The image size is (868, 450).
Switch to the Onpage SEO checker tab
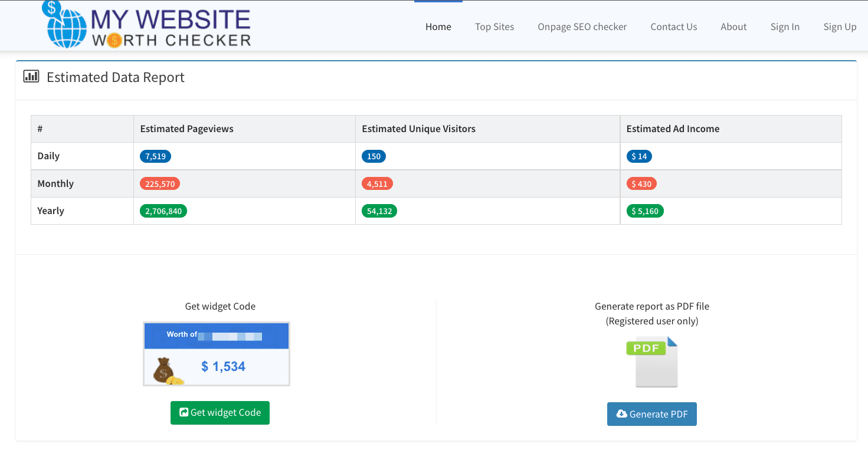pos(582,27)
